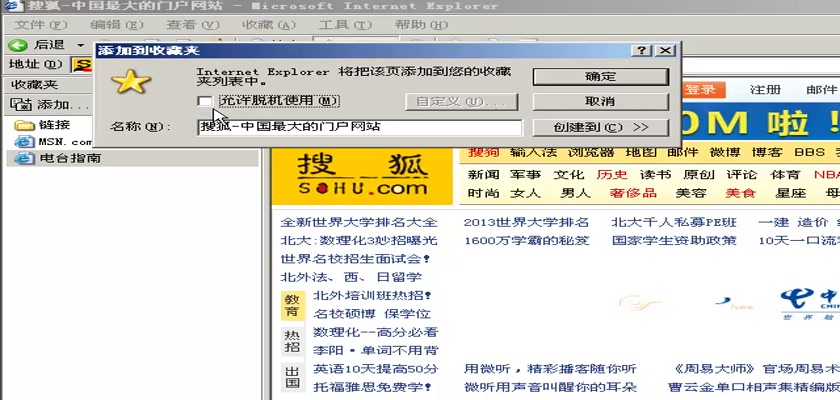Open the 美容 channel link
This screenshot has width=840, height=400.
[x=691, y=193]
